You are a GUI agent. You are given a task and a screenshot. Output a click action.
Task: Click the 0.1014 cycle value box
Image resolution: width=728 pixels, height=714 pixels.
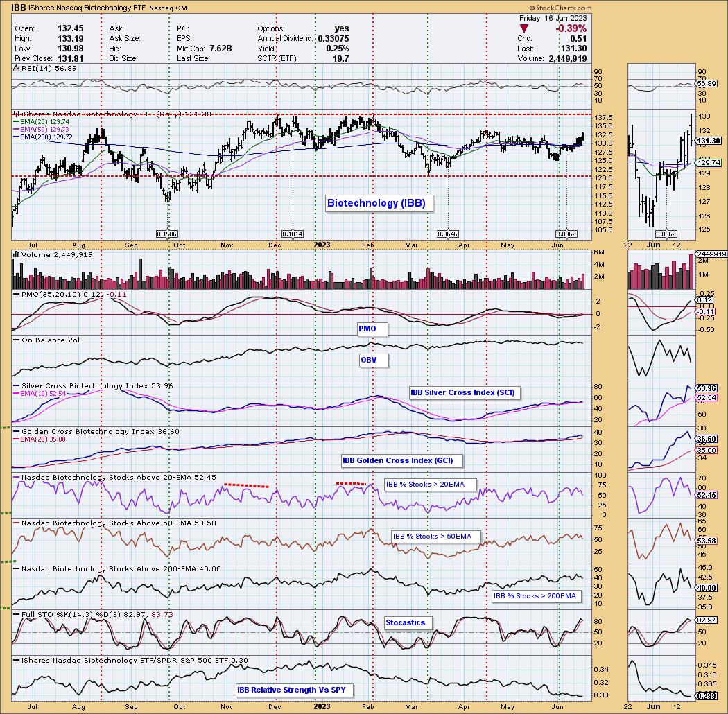(x=293, y=234)
